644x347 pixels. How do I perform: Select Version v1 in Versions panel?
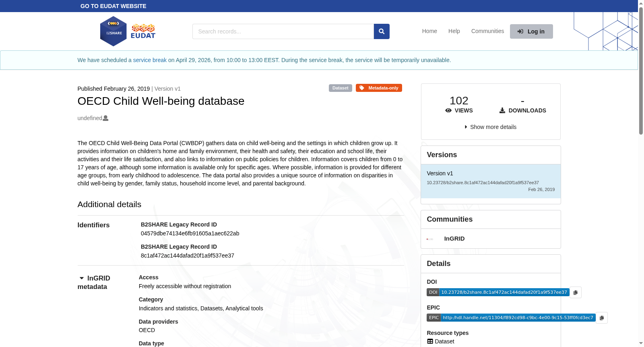point(491,181)
